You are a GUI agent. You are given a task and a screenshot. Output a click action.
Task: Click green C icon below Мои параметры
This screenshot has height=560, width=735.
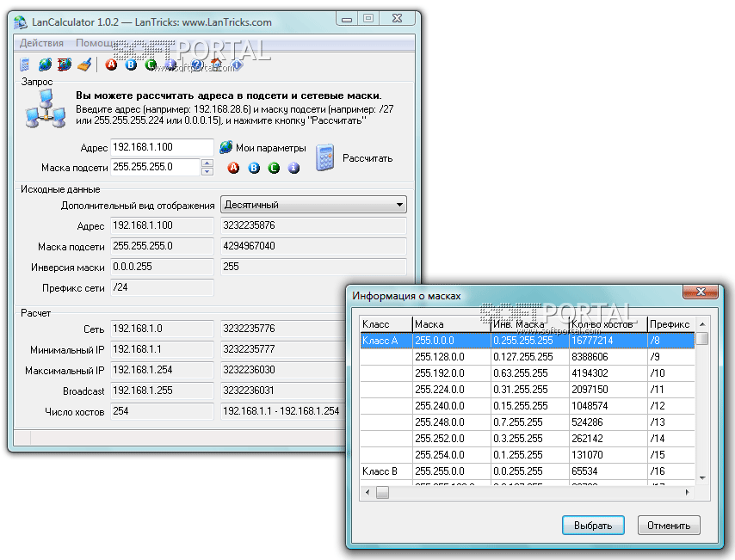point(274,167)
